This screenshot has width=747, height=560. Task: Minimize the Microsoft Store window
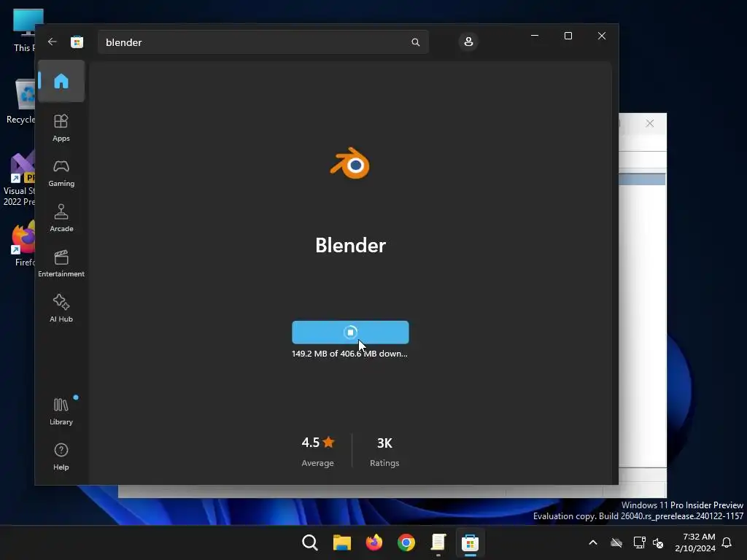point(535,36)
